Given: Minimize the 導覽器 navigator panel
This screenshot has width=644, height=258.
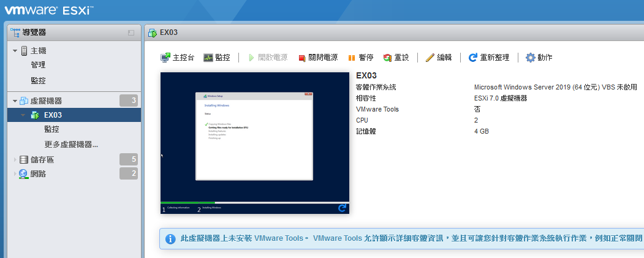Looking at the screenshot, I should pos(131,33).
